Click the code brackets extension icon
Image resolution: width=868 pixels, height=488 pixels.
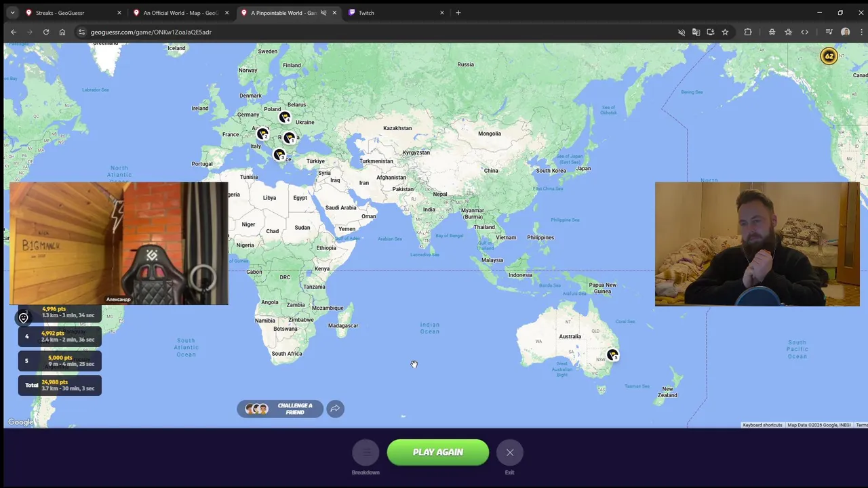804,32
